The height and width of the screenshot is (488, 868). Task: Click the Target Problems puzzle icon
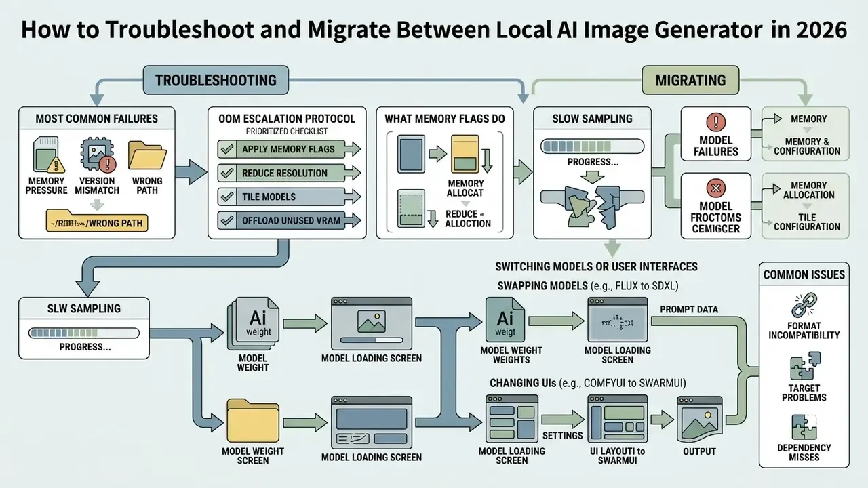(805, 367)
